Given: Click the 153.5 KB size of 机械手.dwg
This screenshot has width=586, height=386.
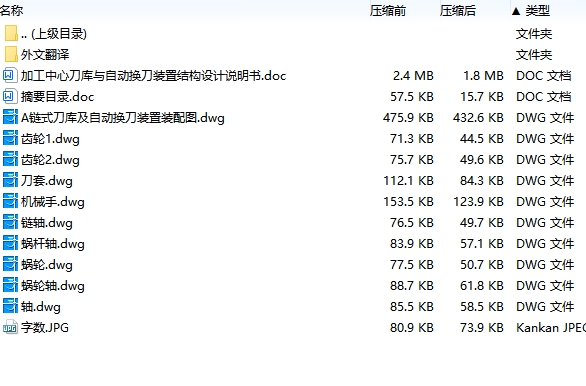Looking at the screenshot, I should [x=408, y=202].
